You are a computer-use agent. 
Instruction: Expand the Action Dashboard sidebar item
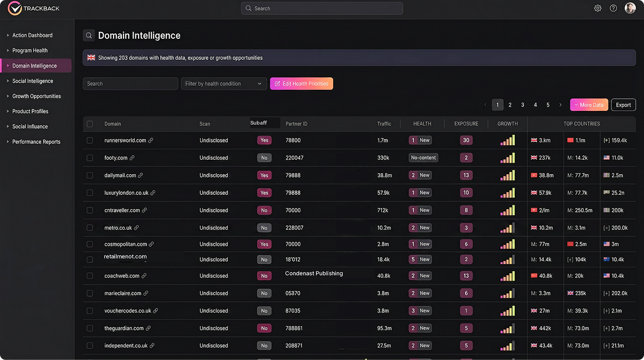(33, 36)
